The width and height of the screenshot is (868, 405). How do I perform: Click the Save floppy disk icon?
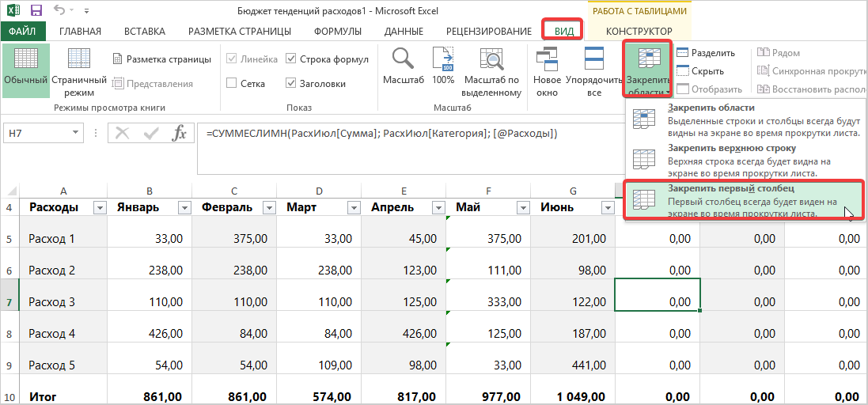tap(36, 10)
